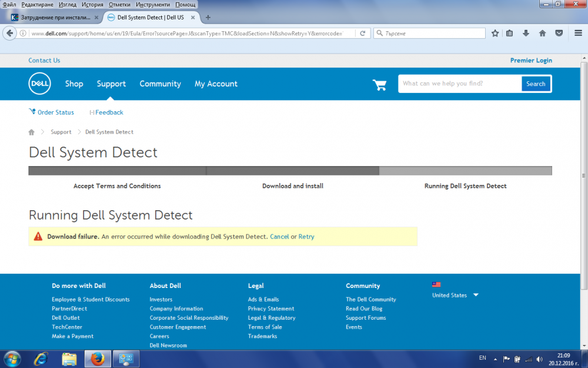Open the Investors footer link
This screenshot has width=588, height=368.
tap(161, 299)
